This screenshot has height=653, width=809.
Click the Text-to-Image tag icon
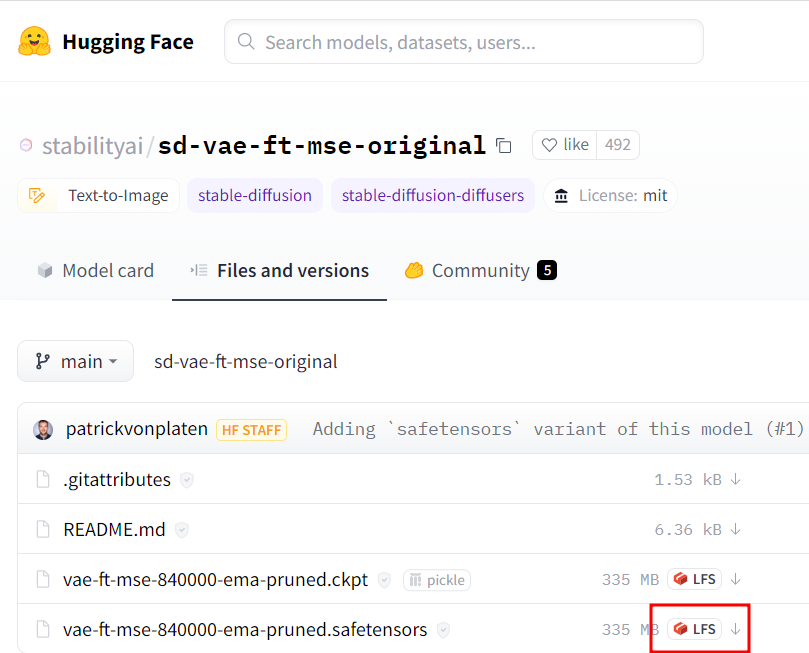[x=37, y=195]
